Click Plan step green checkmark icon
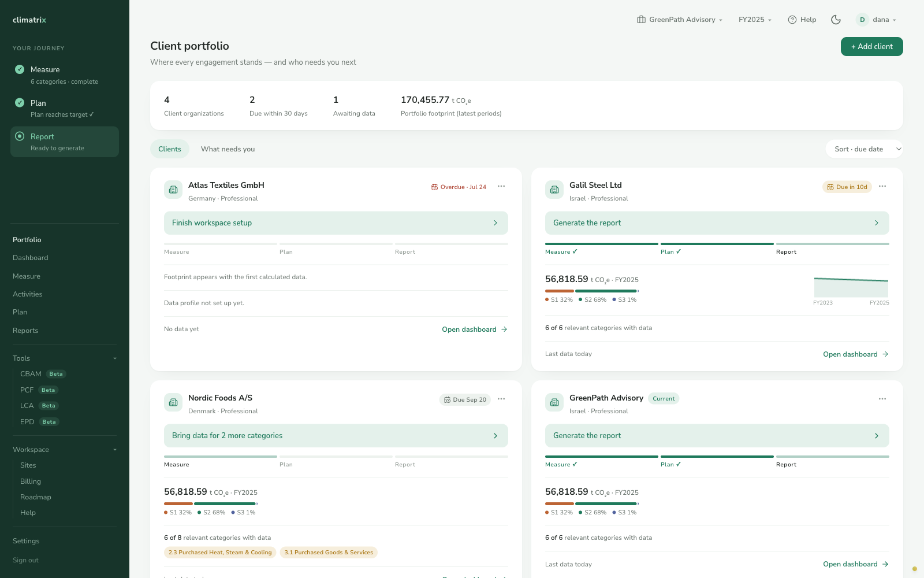Screen dimensions: 924x578 20,103
